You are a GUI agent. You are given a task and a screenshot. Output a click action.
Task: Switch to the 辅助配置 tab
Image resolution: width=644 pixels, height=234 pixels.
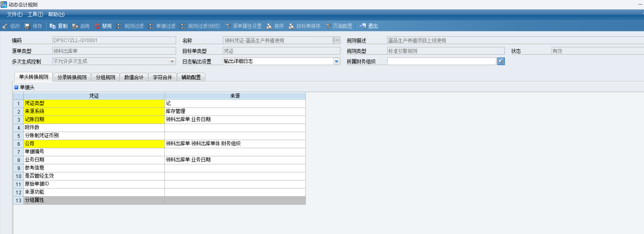(x=191, y=77)
